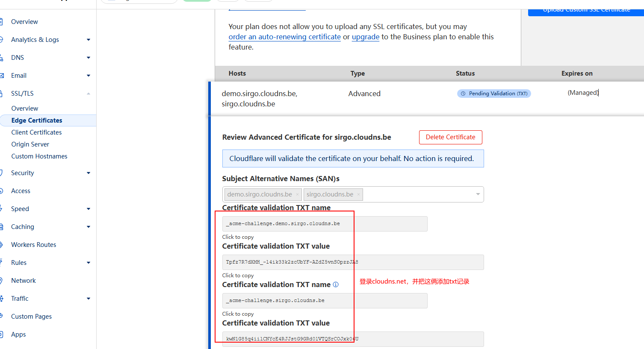Image resolution: width=644 pixels, height=349 pixels.
Task: Click the Email envelope sidebar icon
Action: [1, 76]
